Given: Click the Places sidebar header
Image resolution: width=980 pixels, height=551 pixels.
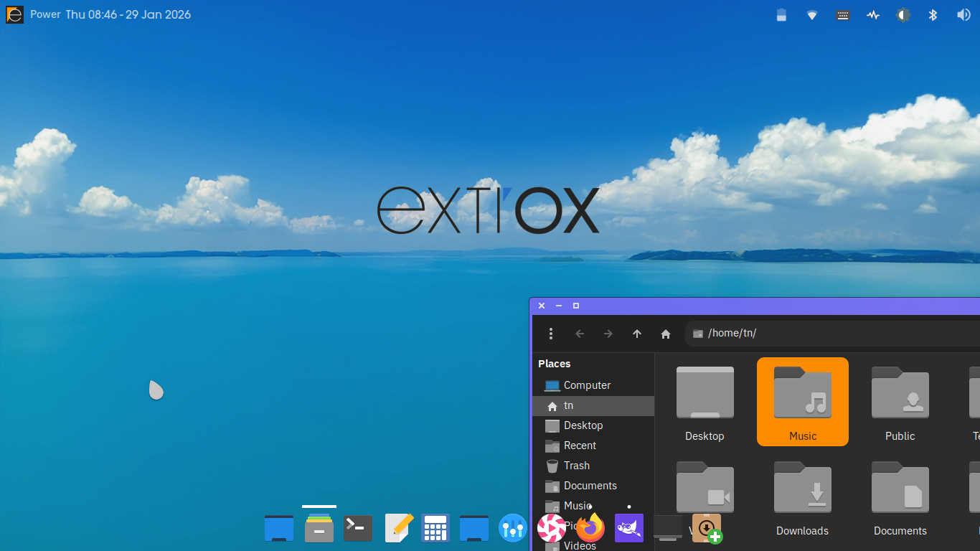Looking at the screenshot, I should [555, 364].
